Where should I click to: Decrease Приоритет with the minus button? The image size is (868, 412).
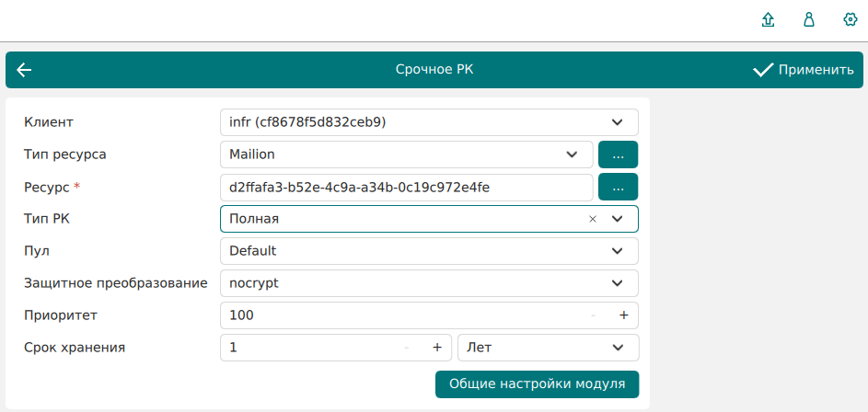(594, 315)
